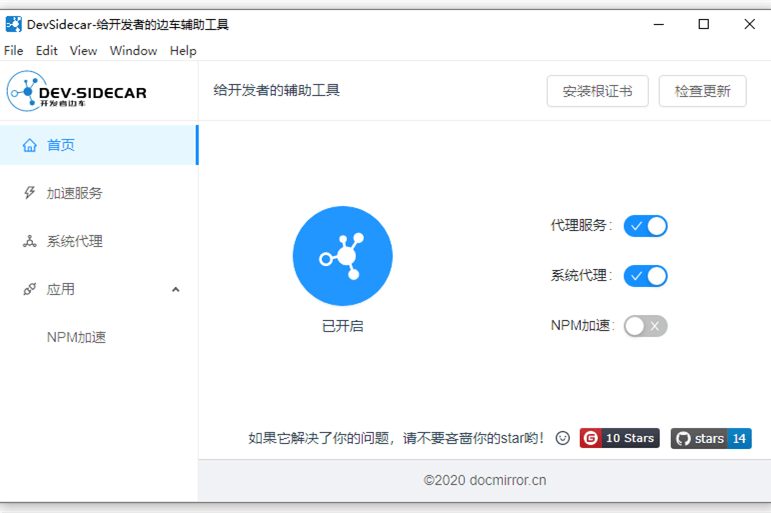Image resolution: width=771 pixels, height=513 pixels.
Task: Open the Gitee 10 Stars badge
Action: 619,438
